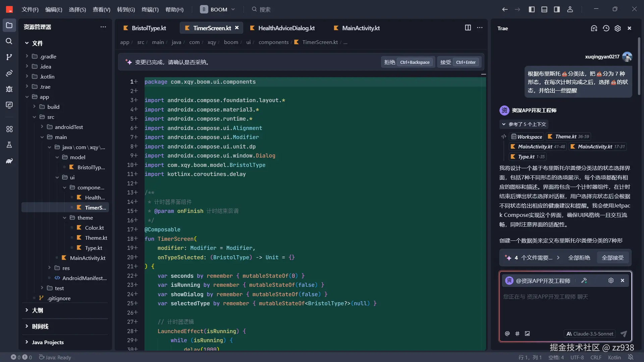Open the 帮助(H) menu
Viewport: 644px width, 362px height.
point(174,9)
